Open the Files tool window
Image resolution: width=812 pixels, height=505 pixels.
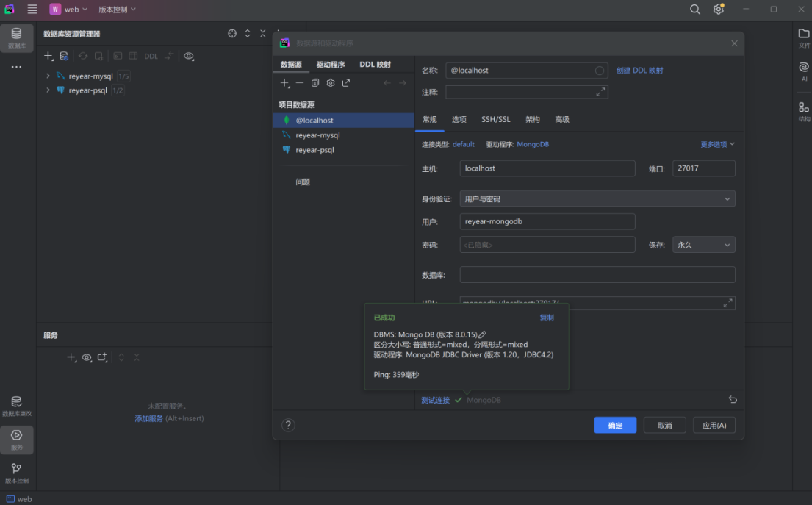pos(804,37)
